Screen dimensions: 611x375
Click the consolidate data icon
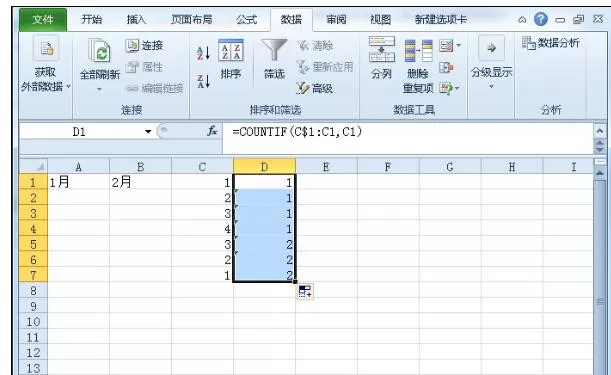point(446,68)
